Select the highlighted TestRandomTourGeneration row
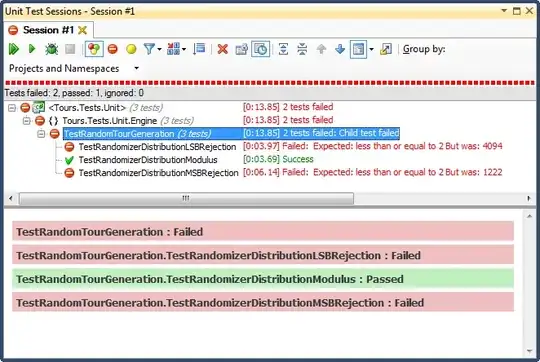This screenshot has height=362, width=540. 231,133
